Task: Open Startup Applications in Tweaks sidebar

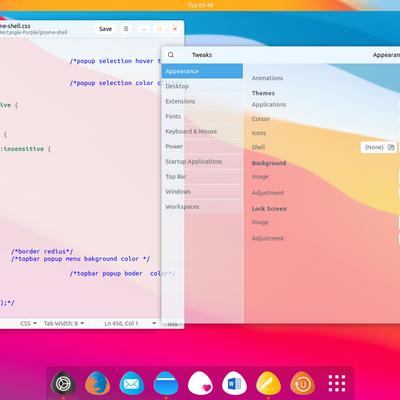Action: coord(202,161)
